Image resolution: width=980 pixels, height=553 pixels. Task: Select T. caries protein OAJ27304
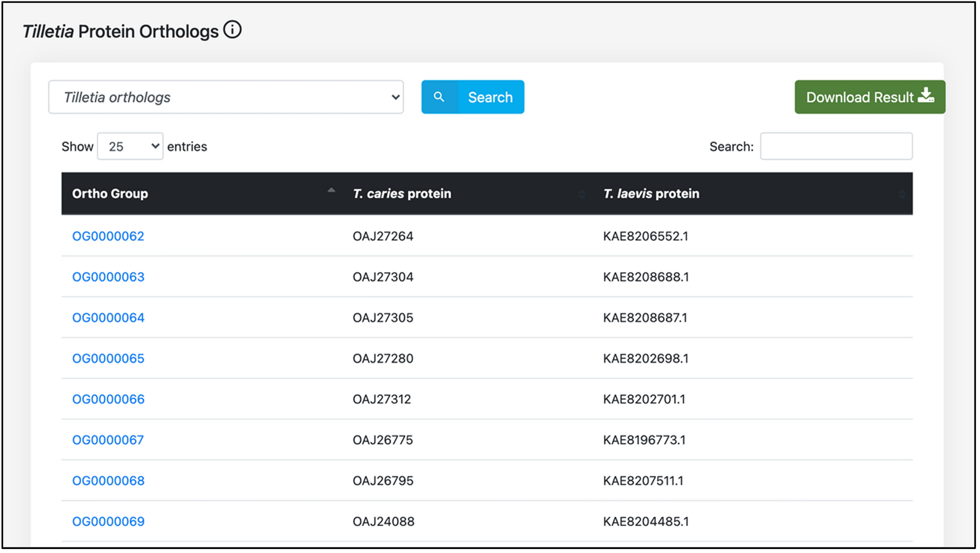(383, 277)
